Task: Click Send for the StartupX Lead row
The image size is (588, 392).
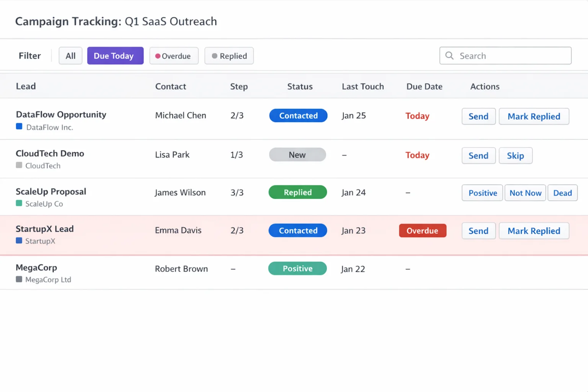Action: [x=479, y=231]
